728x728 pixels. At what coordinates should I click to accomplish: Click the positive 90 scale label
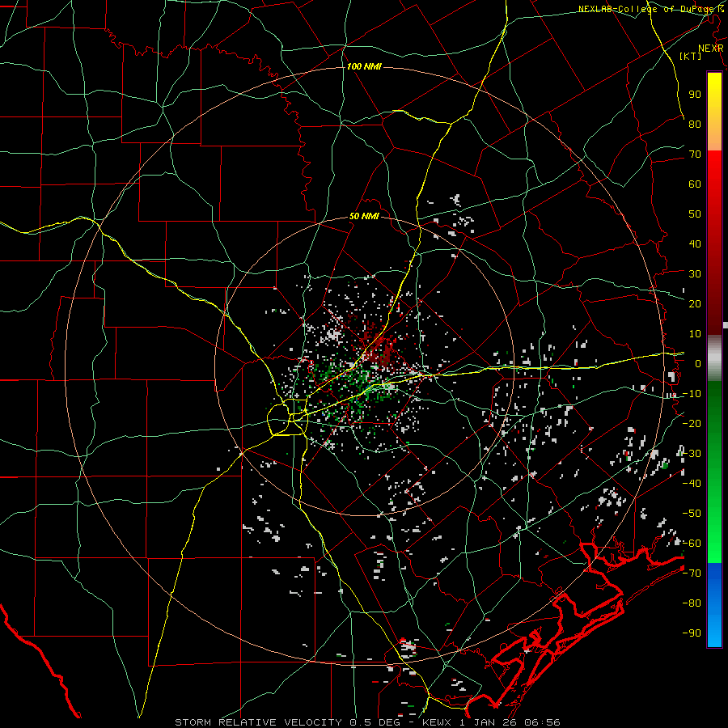695,95
